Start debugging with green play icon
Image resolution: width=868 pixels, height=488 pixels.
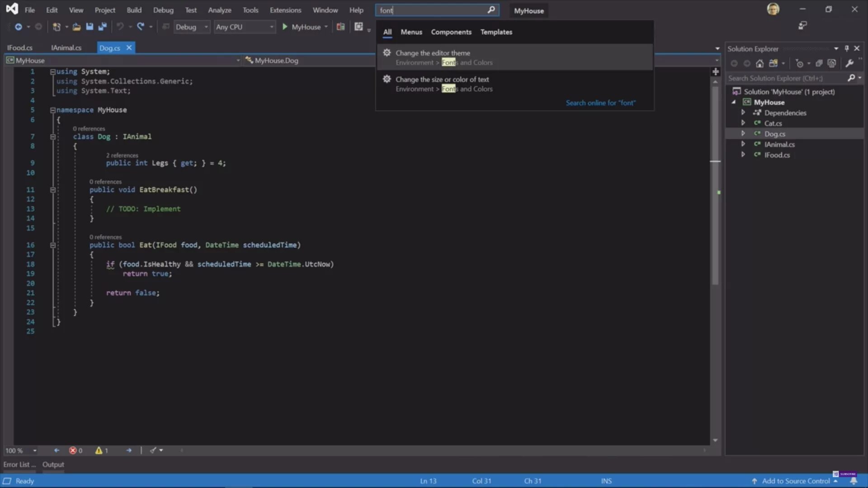pyautogui.click(x=285, y=27)
